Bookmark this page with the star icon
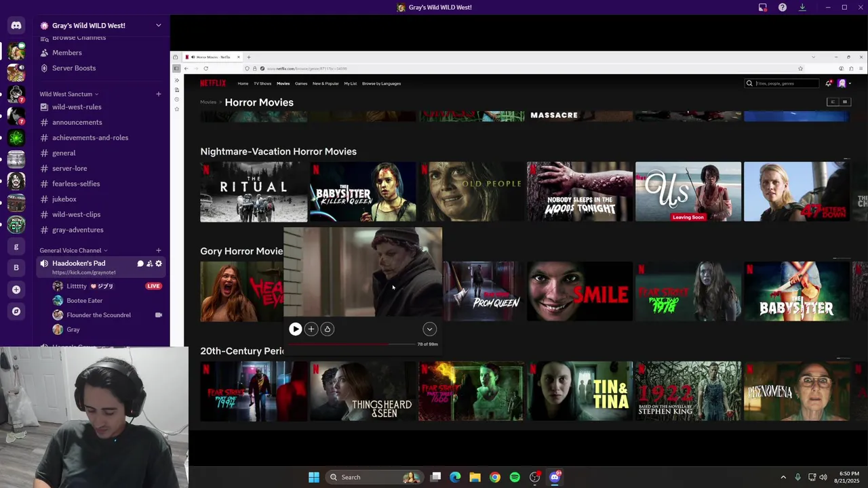The image size is (868, 488). point(800,68)
